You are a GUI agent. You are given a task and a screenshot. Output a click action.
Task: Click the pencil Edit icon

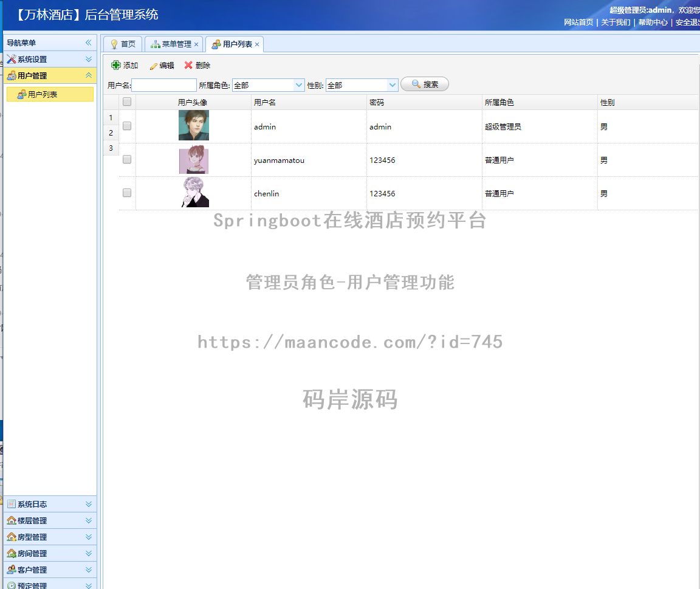pyautogui.click(x=154, y=66)
